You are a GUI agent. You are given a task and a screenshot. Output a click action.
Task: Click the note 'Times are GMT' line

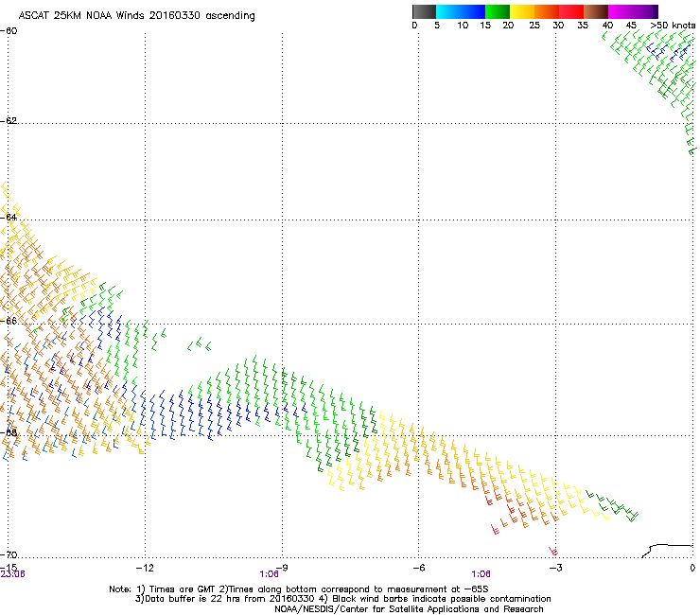point(299,589)
